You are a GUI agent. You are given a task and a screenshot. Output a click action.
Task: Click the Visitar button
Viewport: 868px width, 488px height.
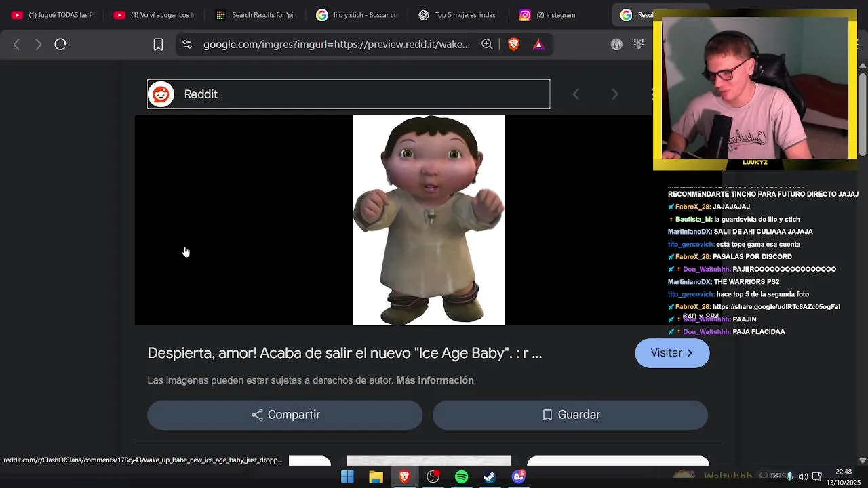pos(672,353)
